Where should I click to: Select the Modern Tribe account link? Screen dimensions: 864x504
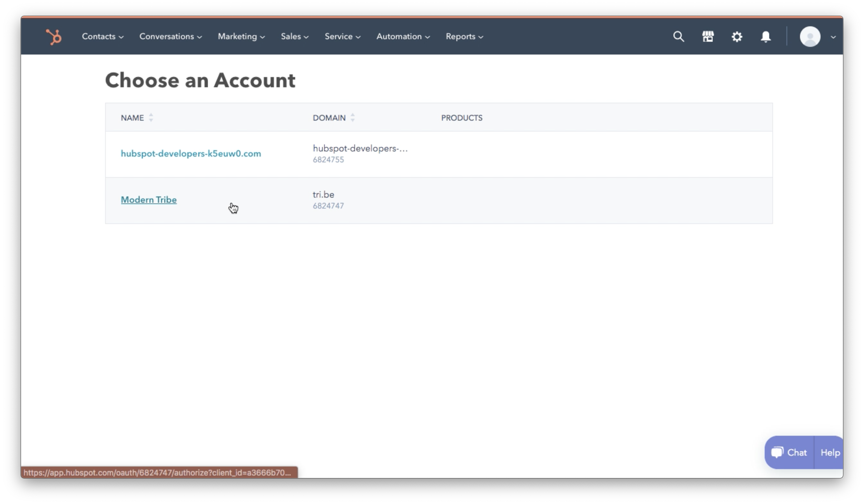(148, 199)
